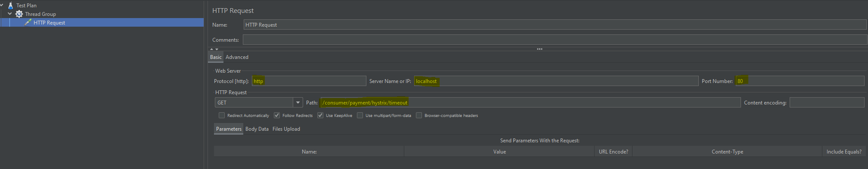
Task: Click the Server Name or IP field
Action: (x=556, y=81)
